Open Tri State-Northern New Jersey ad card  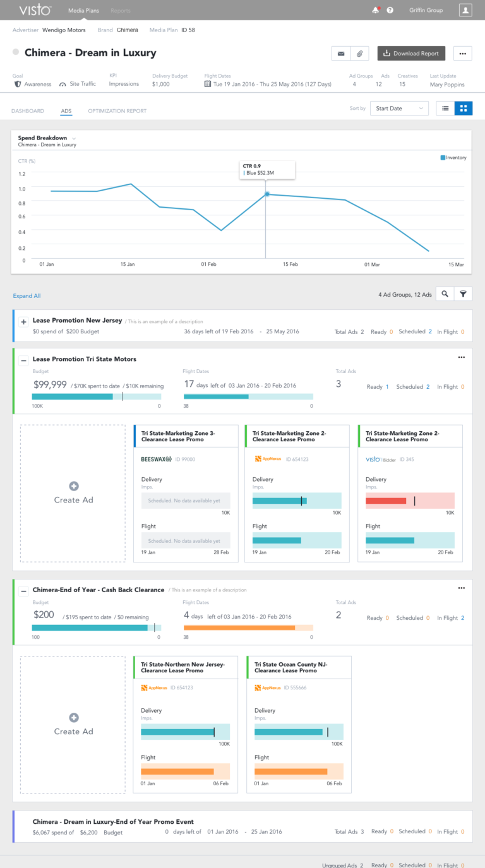click(x=186, y=724)
